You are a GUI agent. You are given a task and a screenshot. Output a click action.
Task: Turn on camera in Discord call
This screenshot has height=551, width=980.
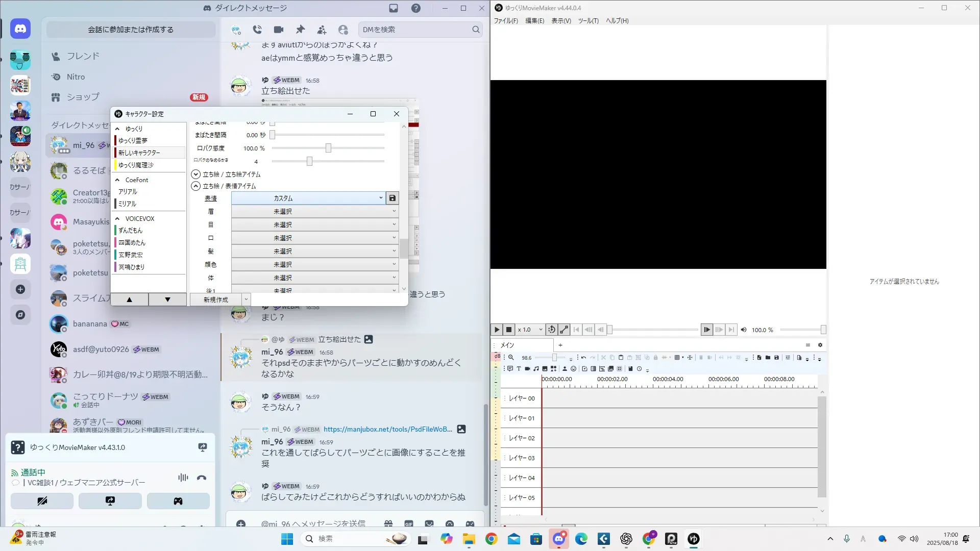(42, 501)
